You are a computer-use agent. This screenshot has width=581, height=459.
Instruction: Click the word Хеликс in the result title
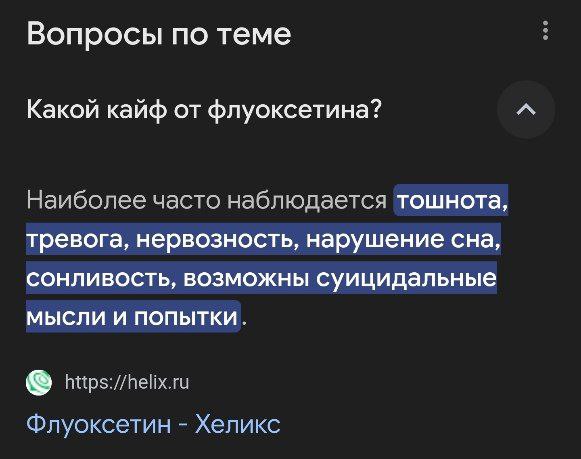tap(238, 423)
